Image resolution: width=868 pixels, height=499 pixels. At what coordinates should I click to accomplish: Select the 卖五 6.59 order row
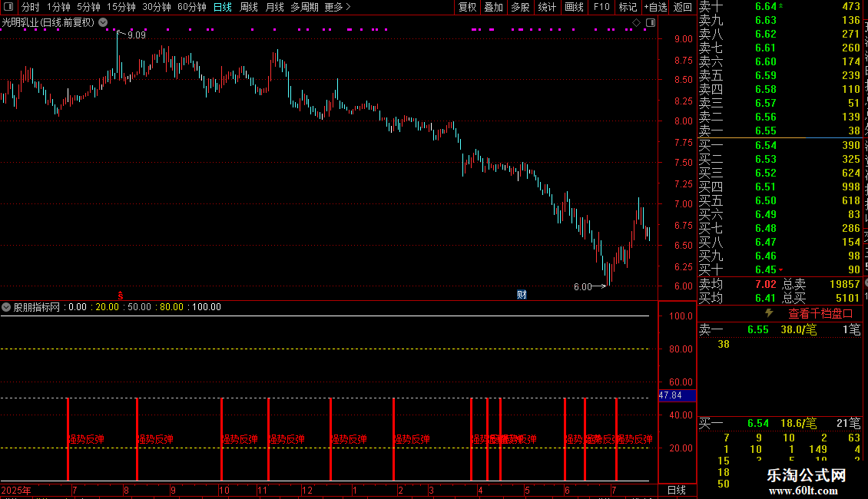(780, 75)
